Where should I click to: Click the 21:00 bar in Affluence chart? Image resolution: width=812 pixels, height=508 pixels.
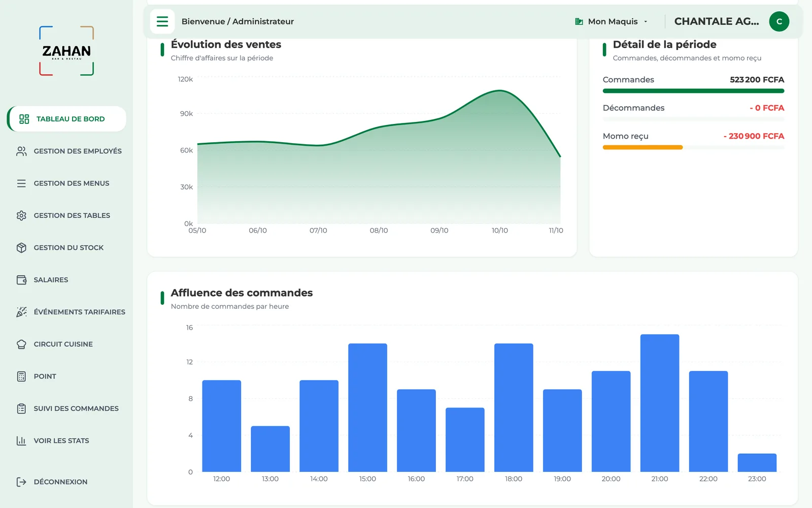point(660,403)
